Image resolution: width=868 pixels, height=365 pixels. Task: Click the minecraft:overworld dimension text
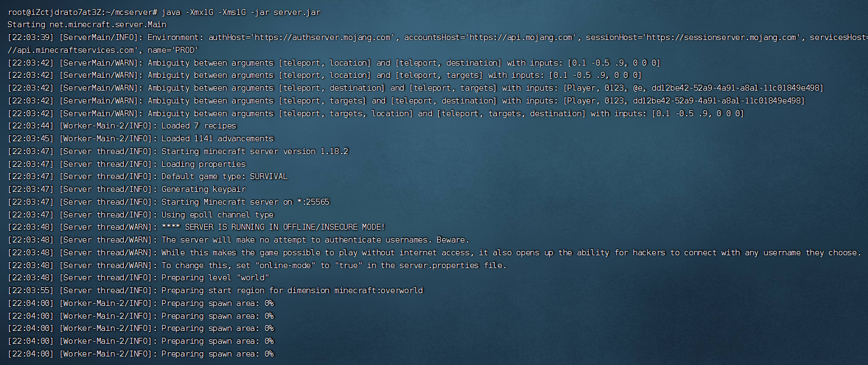379,290
